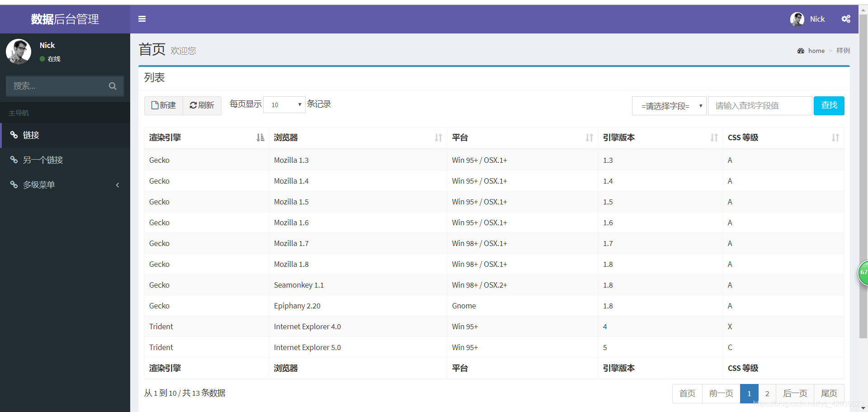Click Nick's avatar in the top bar
This screenshot has width=868, height=412.
coord(797,19)
